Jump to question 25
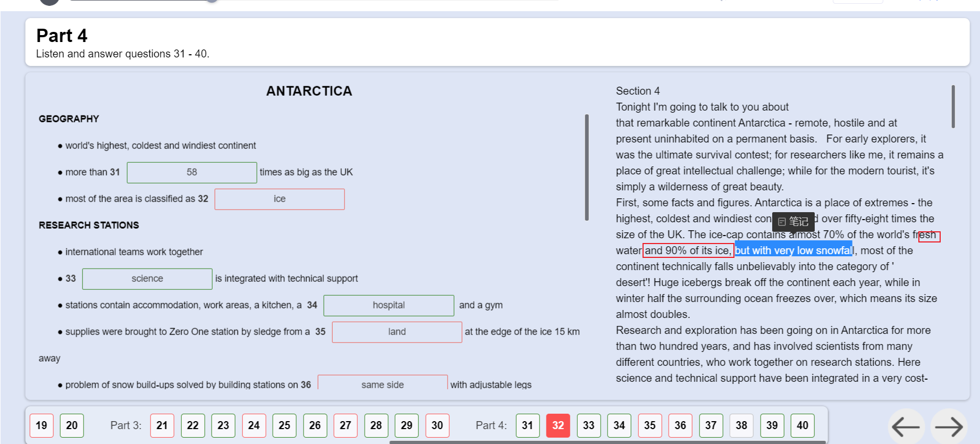The image size is (980, 444). pos(284,425)
